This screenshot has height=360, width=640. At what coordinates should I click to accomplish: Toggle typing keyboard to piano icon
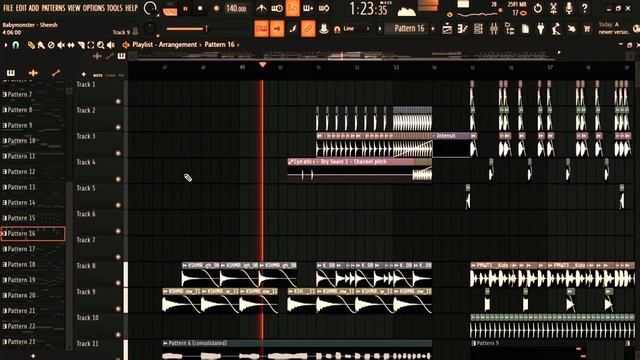point(262,29)
